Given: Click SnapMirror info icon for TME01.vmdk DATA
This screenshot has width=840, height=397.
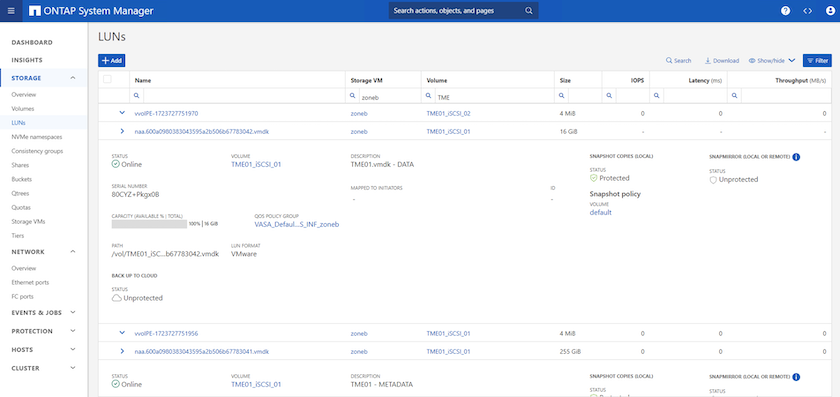Looking at the screenshot, I should click(796, 157).
